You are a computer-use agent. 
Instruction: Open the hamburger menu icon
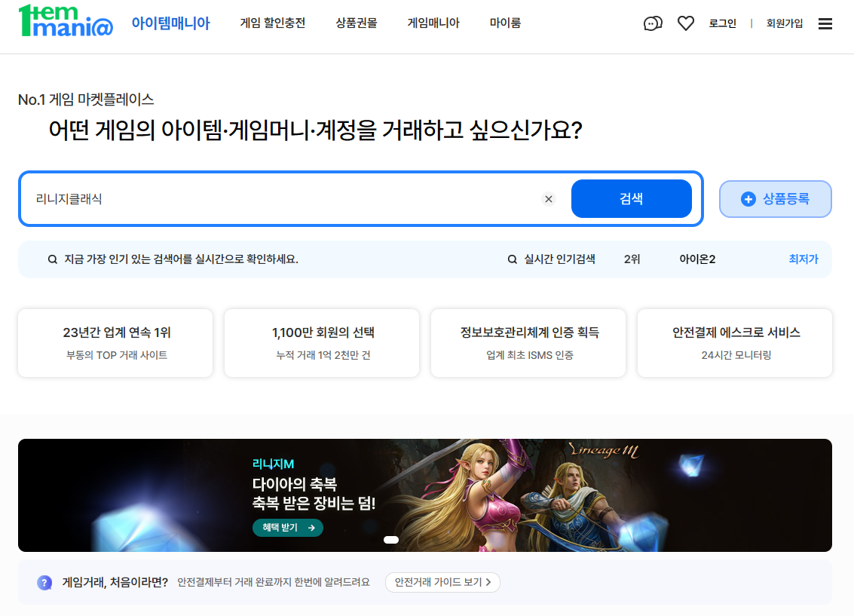click(825, 23)
